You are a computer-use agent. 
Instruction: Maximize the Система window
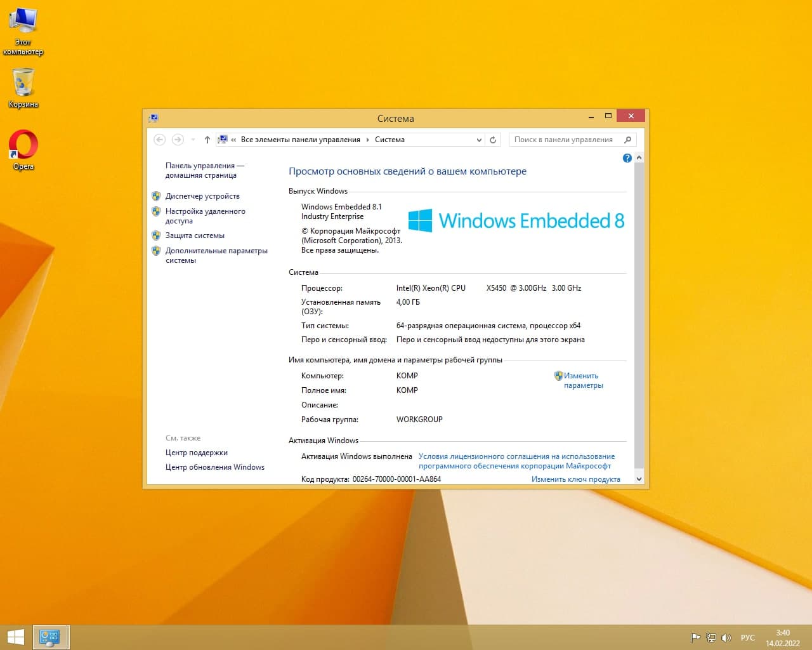click(x=608, y=116)
